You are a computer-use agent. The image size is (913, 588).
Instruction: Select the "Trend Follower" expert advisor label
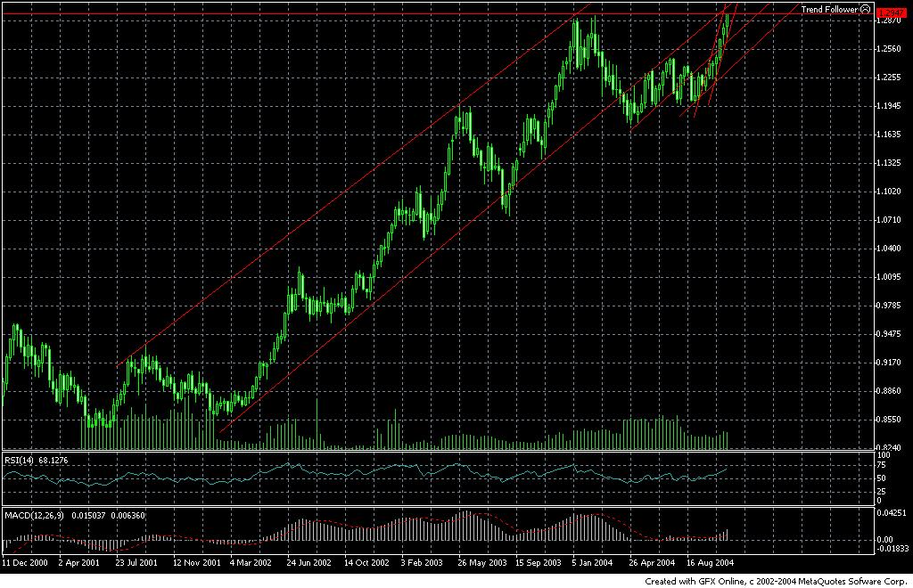[830, 9]
